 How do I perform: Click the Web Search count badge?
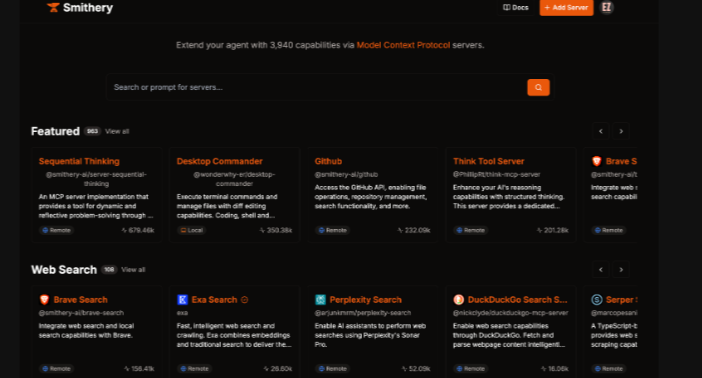point(109,270)
